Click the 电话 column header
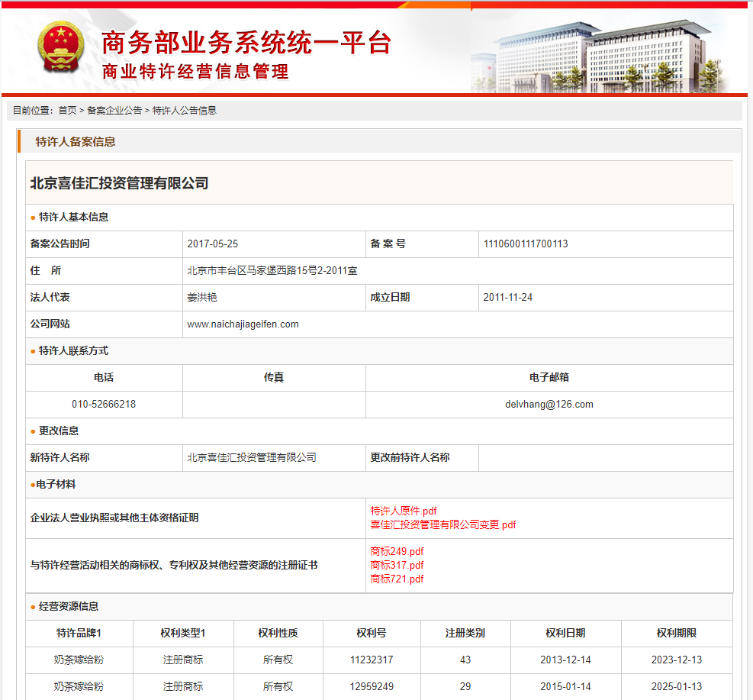The height and width of the screenshot is (700, 753). coord(104,378)
